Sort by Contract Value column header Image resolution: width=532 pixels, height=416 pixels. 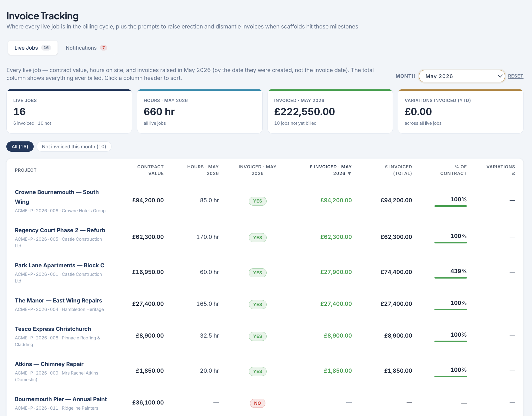pyautogui.click(x=150, y=170)
